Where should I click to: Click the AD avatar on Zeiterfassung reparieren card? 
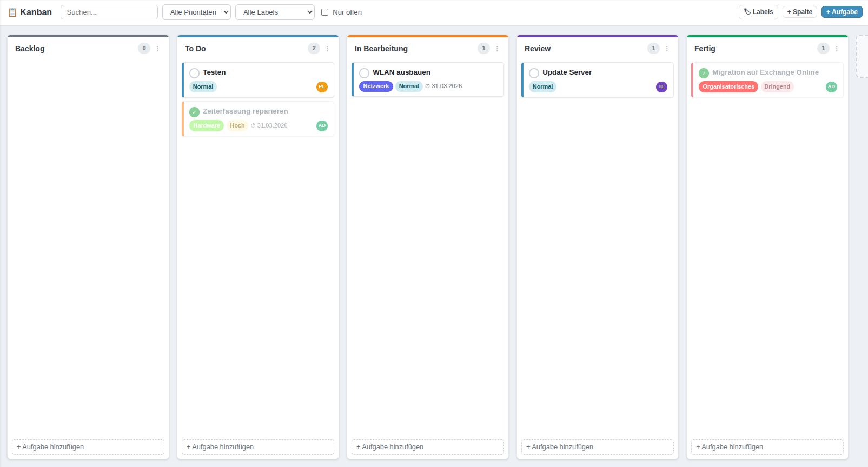point(322,126)
